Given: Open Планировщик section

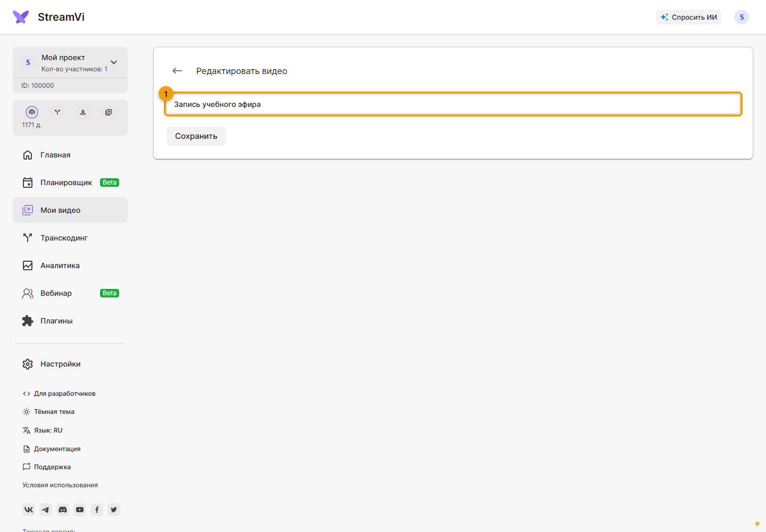Looking at the screenshot, I should 70,182.
